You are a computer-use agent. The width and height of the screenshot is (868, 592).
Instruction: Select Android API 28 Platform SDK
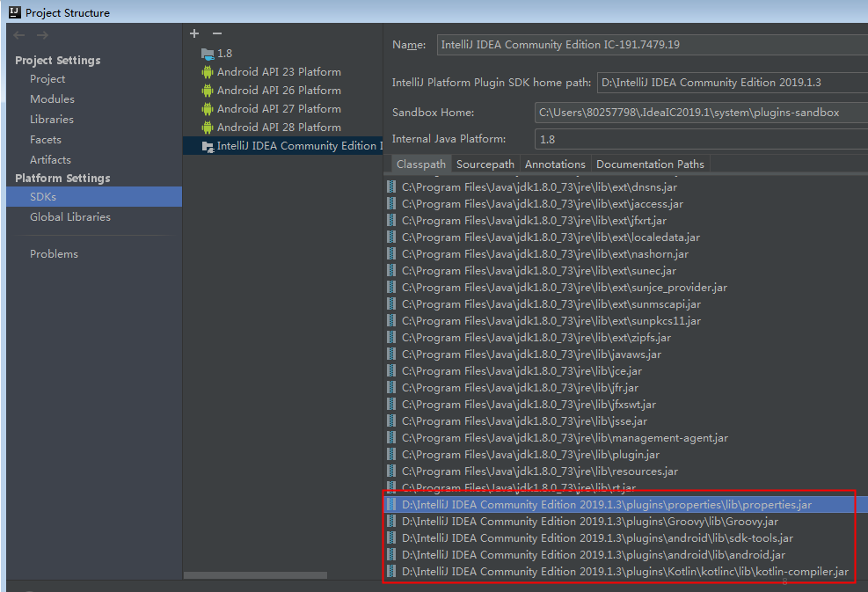click(279, 128)
